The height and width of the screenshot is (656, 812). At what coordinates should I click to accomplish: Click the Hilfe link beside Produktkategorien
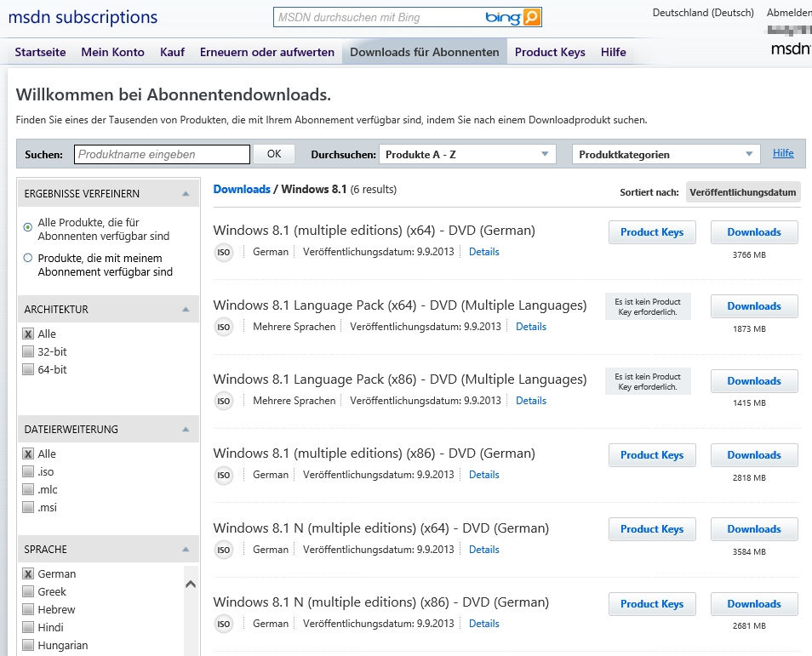783,153
